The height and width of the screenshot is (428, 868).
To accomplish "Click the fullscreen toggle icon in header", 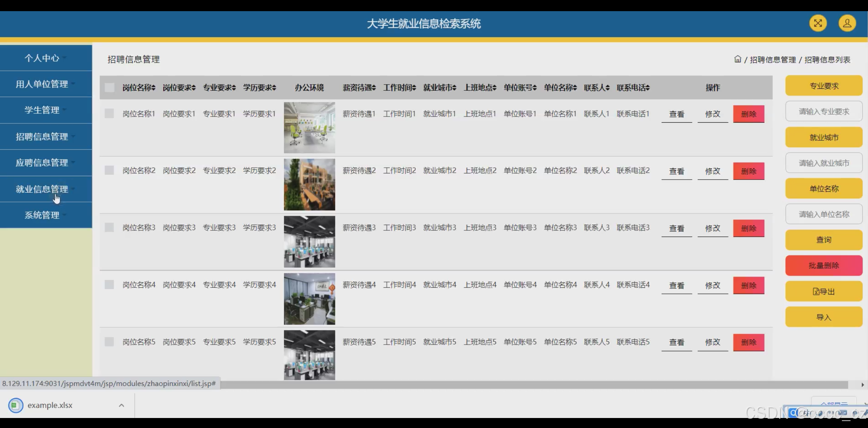I will click(x=818, y=23).
